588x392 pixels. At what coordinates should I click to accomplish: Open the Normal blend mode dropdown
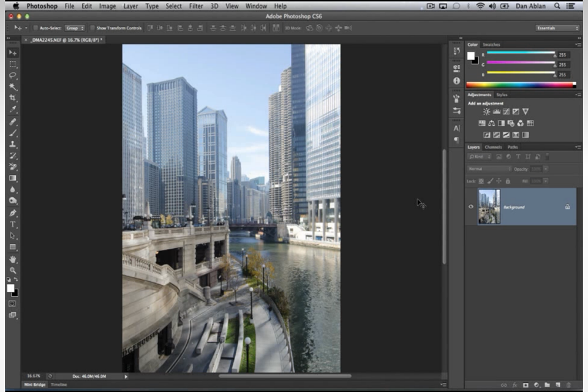[x=489, y=168]
